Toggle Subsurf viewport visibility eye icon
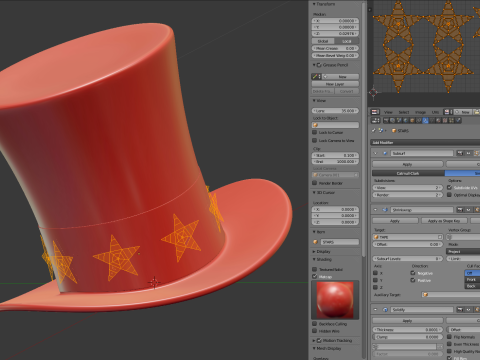Image resolution: width=480 pixels, height=360 pixels. (468, 153)
